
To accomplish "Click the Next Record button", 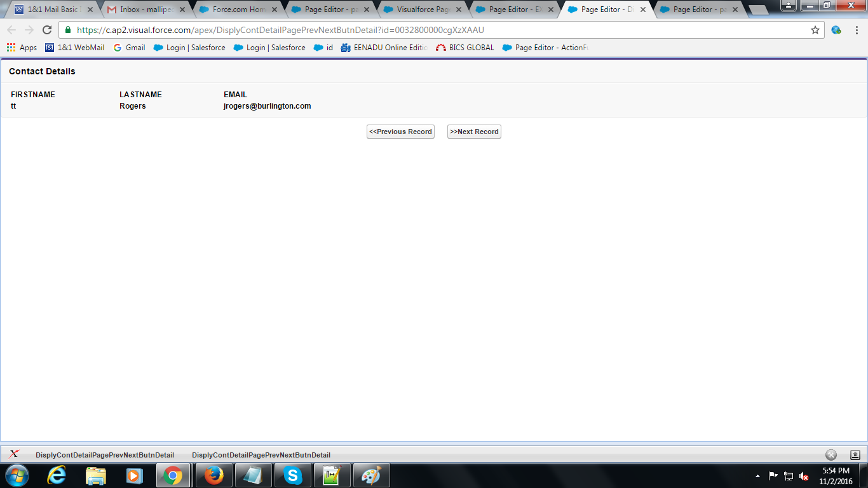I will pos(473,132).
